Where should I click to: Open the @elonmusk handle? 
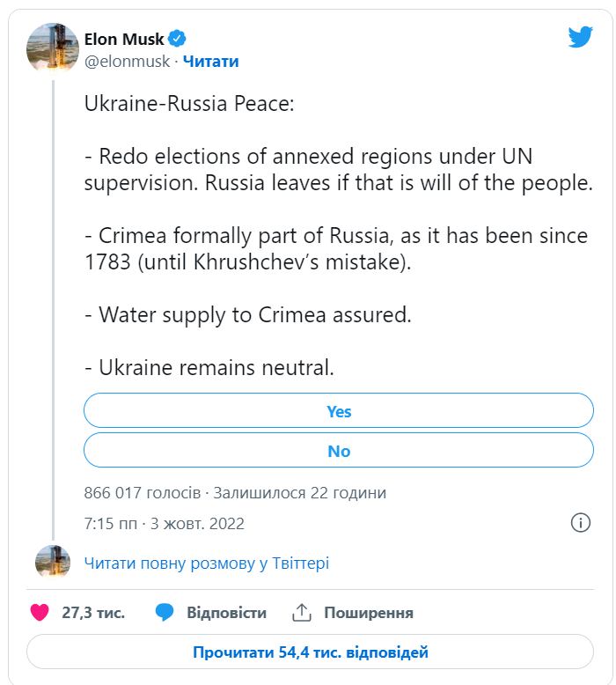coord(127,62)
